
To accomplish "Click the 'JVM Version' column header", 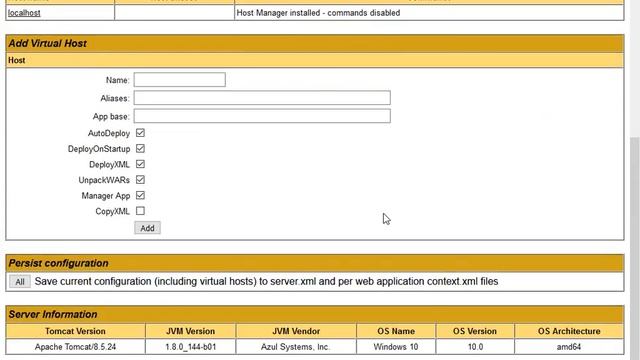I will click(x=191, y=331).
